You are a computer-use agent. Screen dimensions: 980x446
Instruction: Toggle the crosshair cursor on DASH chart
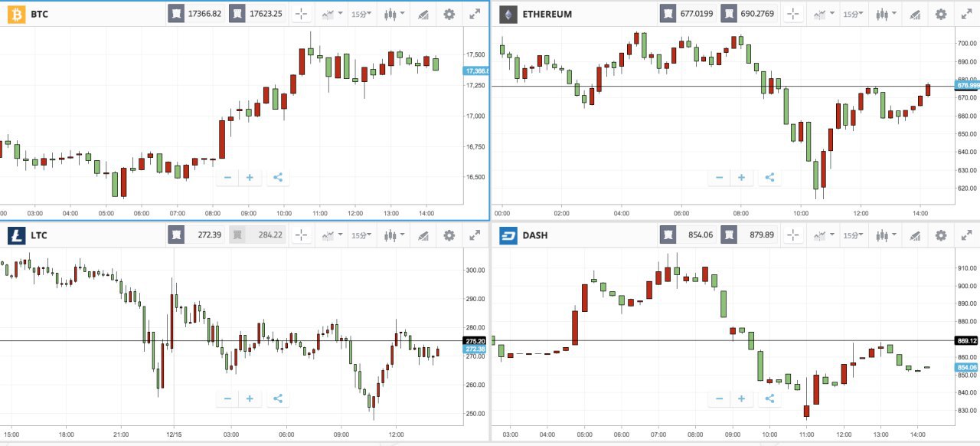click(793, 235)
